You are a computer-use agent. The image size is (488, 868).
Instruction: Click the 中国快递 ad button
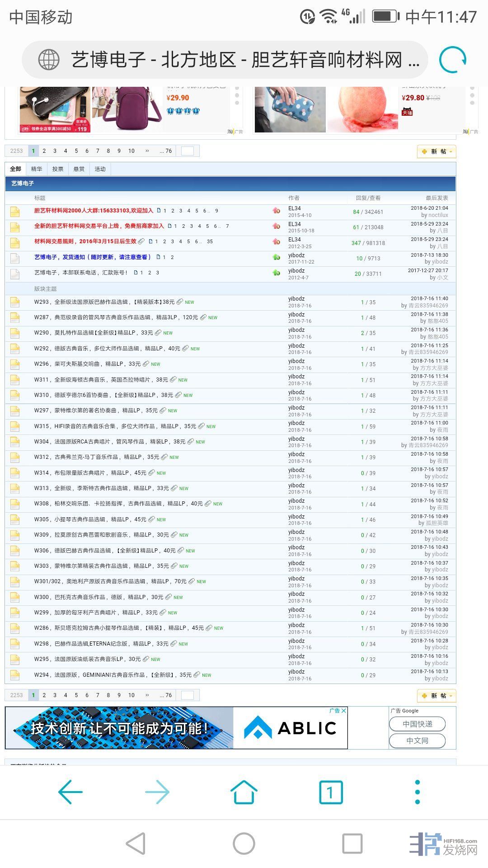417,724
